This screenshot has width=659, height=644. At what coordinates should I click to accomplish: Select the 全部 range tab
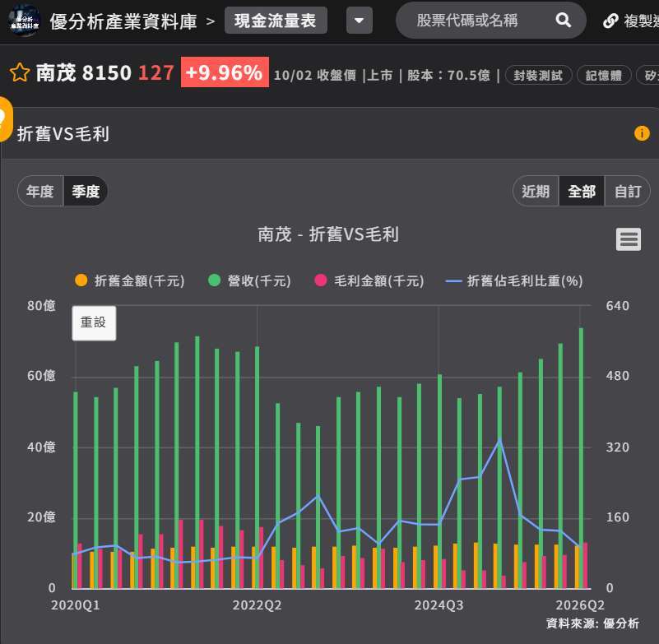click(581, 191)
